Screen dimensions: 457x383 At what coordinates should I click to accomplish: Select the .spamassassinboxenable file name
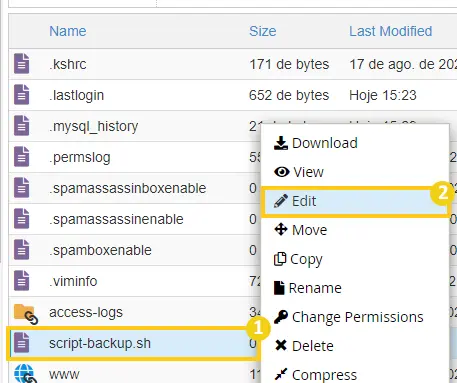point(128,188)
